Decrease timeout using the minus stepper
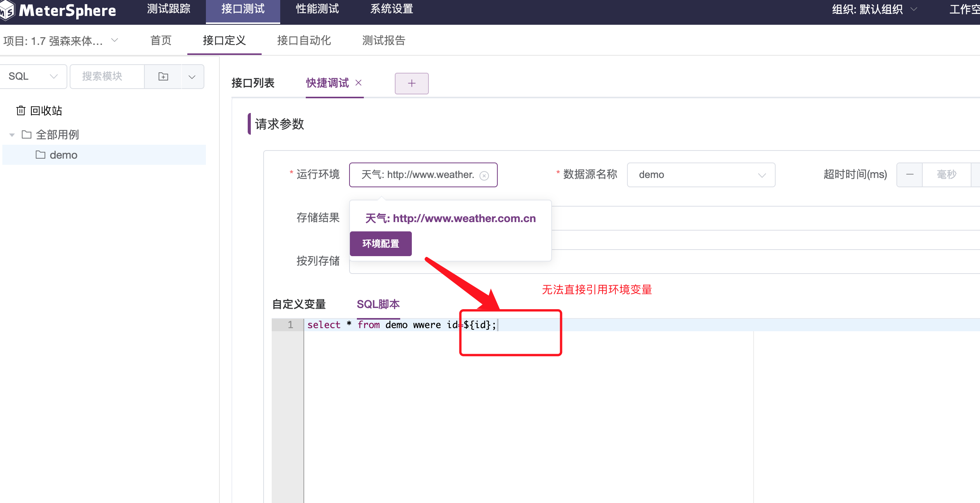980x503 pixels. click(909, 175)
